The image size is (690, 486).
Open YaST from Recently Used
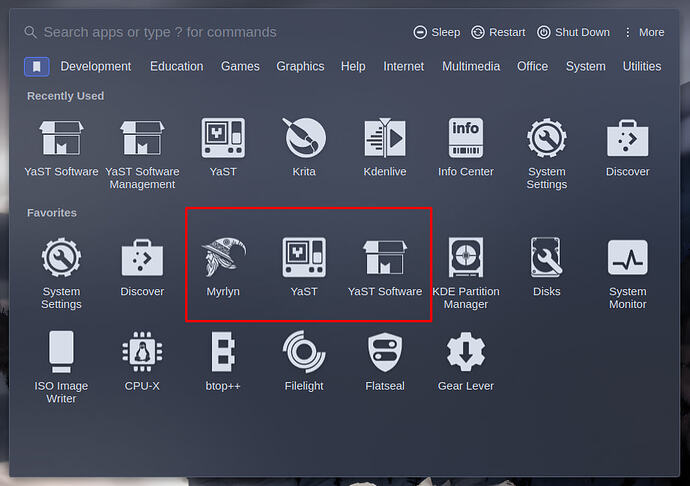click(223, 148)
